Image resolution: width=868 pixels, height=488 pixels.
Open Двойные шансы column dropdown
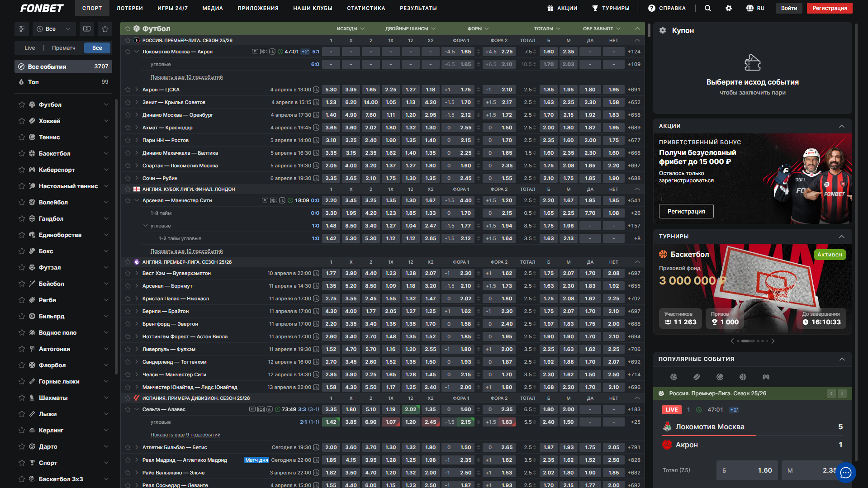pyautogui.click(x=410, y=28)
